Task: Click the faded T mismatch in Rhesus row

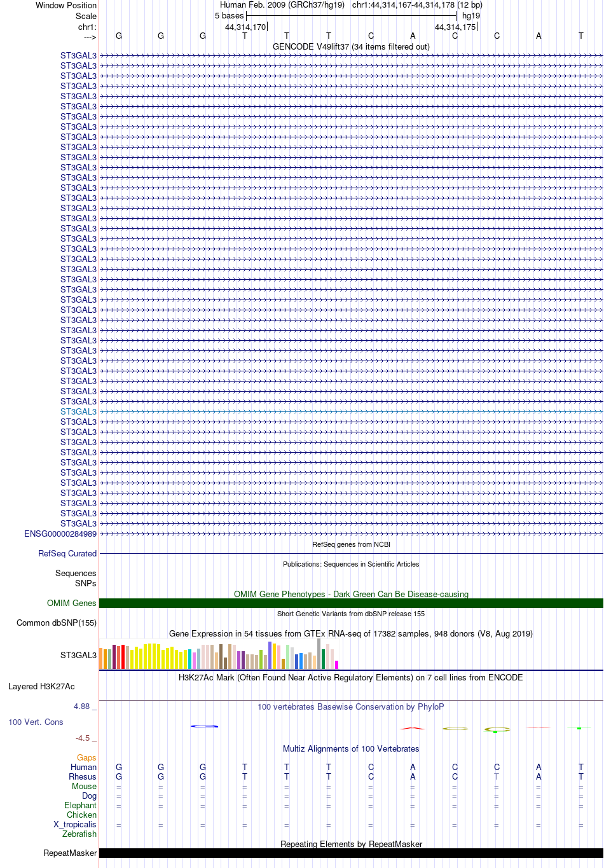Action: [x=497, y=776]
